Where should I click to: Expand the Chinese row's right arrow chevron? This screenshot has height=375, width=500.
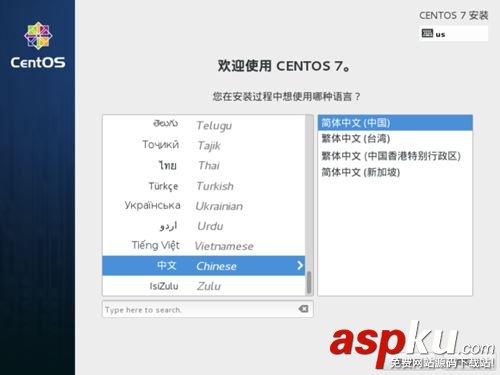point(300,265)
